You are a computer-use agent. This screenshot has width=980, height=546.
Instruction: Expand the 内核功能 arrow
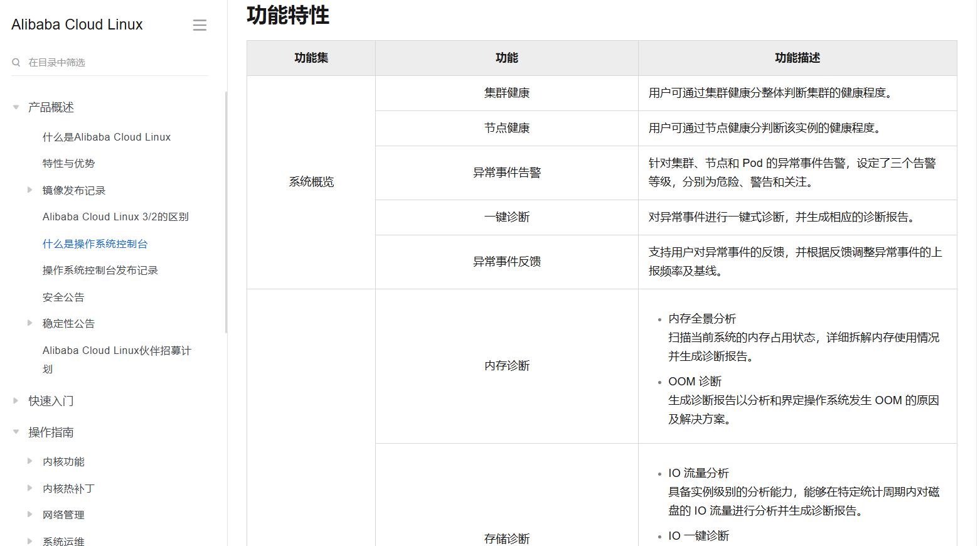(29, 461)
